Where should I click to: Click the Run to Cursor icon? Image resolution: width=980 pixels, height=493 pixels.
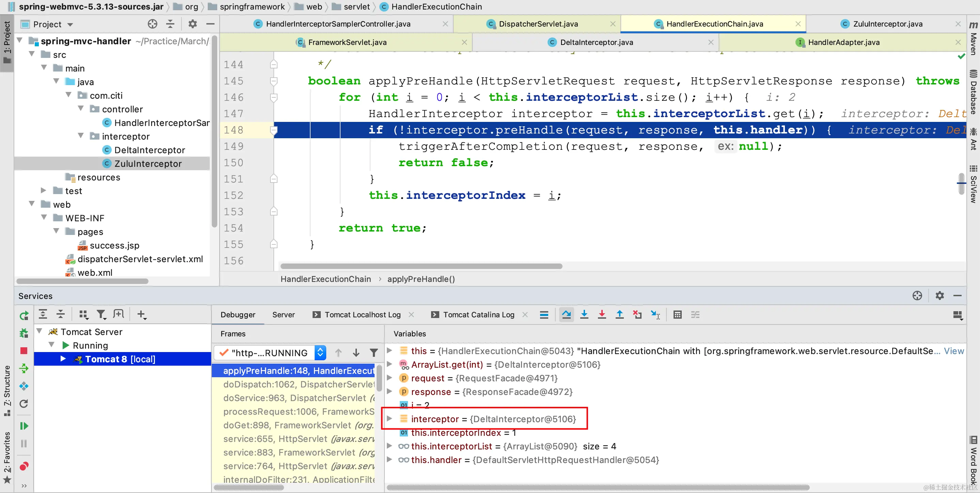pos(655,315)
